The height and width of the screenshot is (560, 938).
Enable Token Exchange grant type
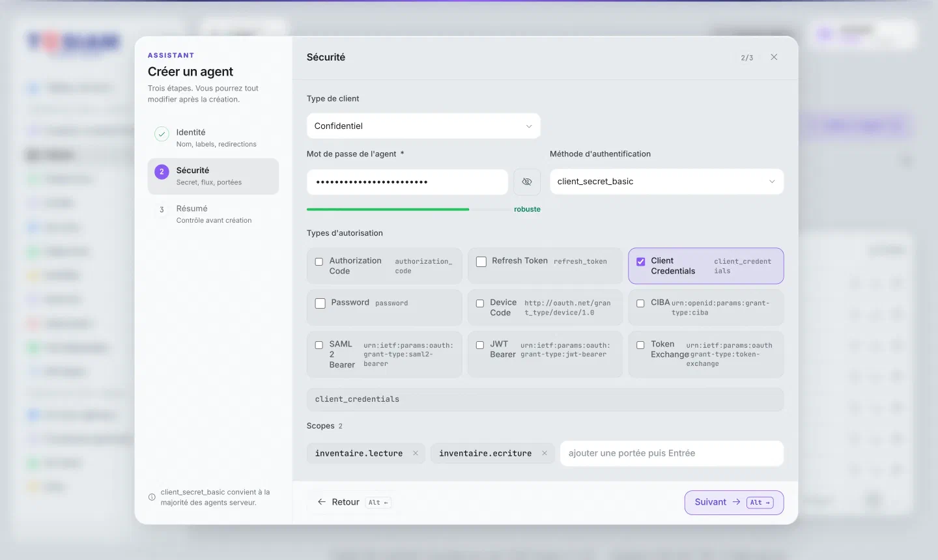click(640, 345)
